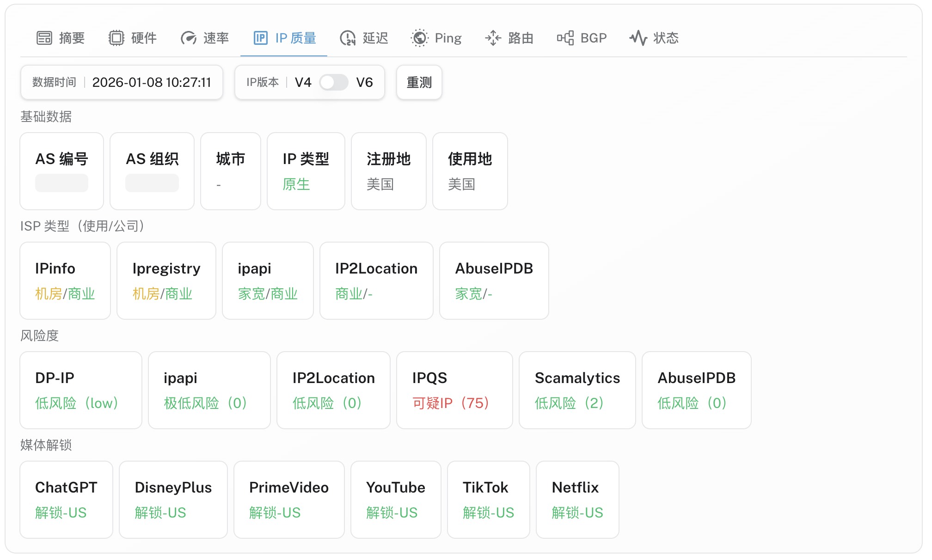932x560 pixels.
Task: Select the V4 label option
Action: (303, 83)
